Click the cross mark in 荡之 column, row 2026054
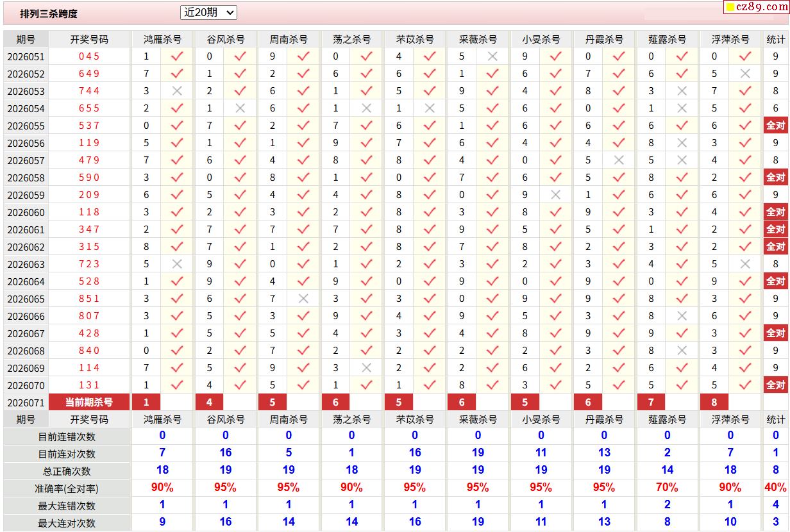 click(x=366, y=108)
